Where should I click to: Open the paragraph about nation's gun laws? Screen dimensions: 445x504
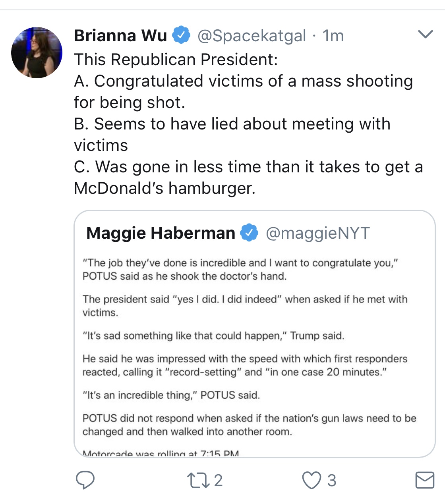tap(250, 425)
